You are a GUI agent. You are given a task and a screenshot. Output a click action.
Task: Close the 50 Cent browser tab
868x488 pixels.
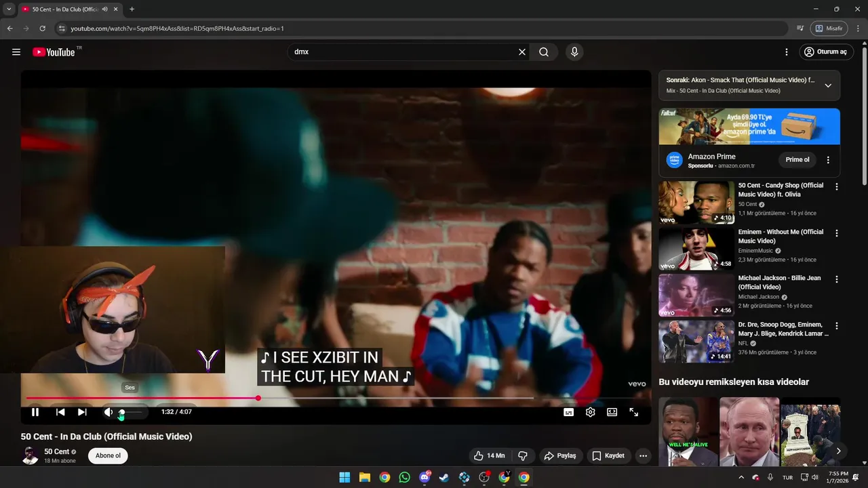click(115, 9)
